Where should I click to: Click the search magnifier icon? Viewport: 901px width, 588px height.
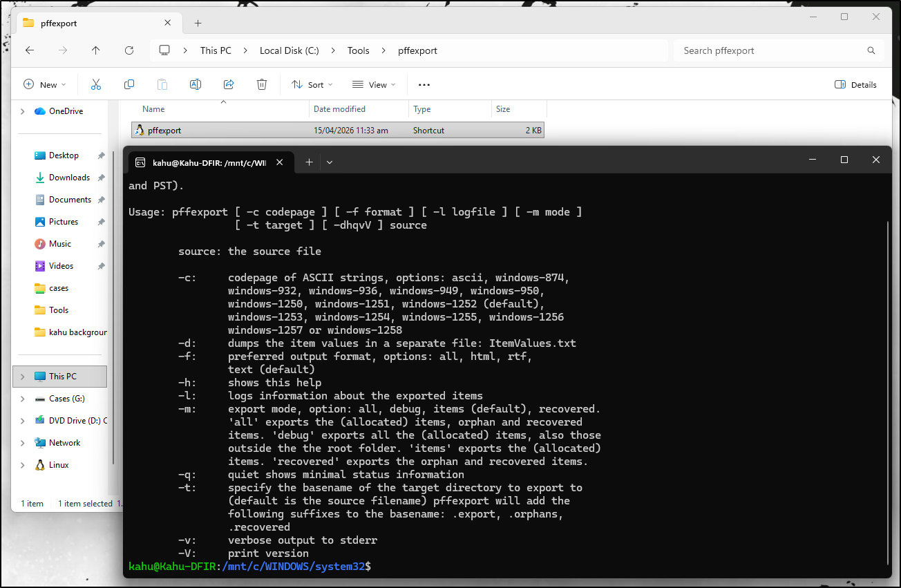tap(871, 50)
